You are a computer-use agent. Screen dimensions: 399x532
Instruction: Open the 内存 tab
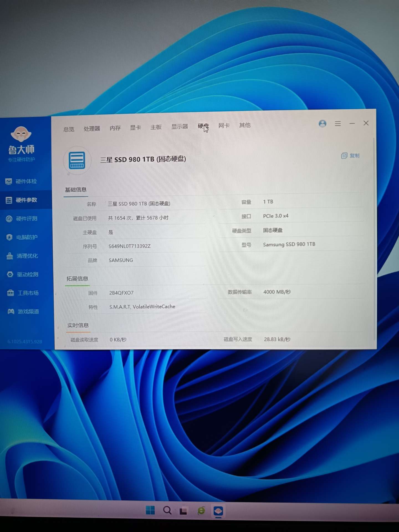(x=115, y=128)
